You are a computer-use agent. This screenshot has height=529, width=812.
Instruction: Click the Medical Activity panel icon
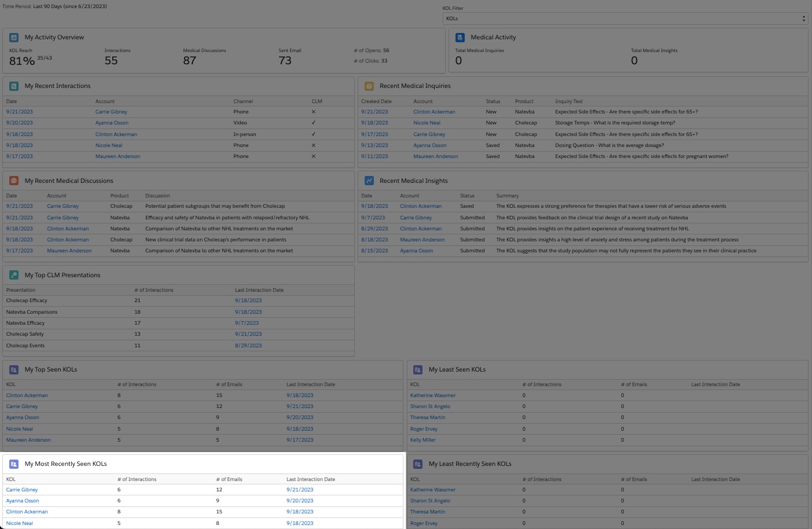(x=460, y=38)
